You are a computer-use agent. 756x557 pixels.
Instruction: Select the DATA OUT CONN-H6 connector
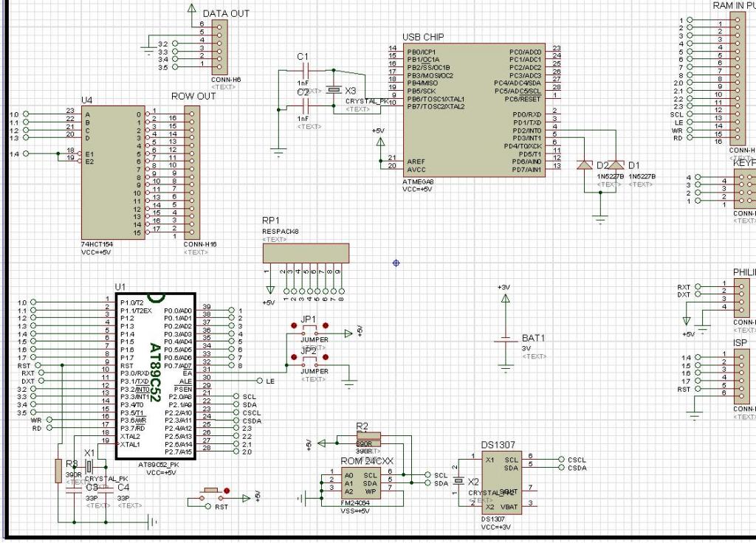click(220, 47)
